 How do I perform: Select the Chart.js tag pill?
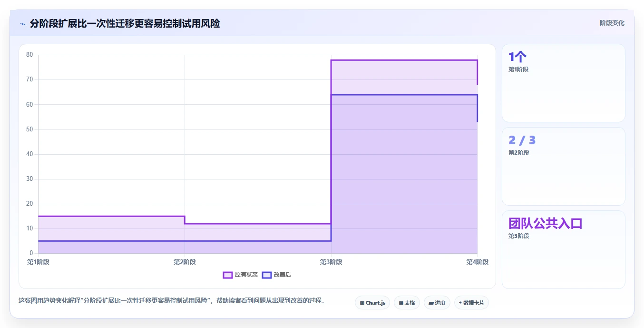point(372,303)
